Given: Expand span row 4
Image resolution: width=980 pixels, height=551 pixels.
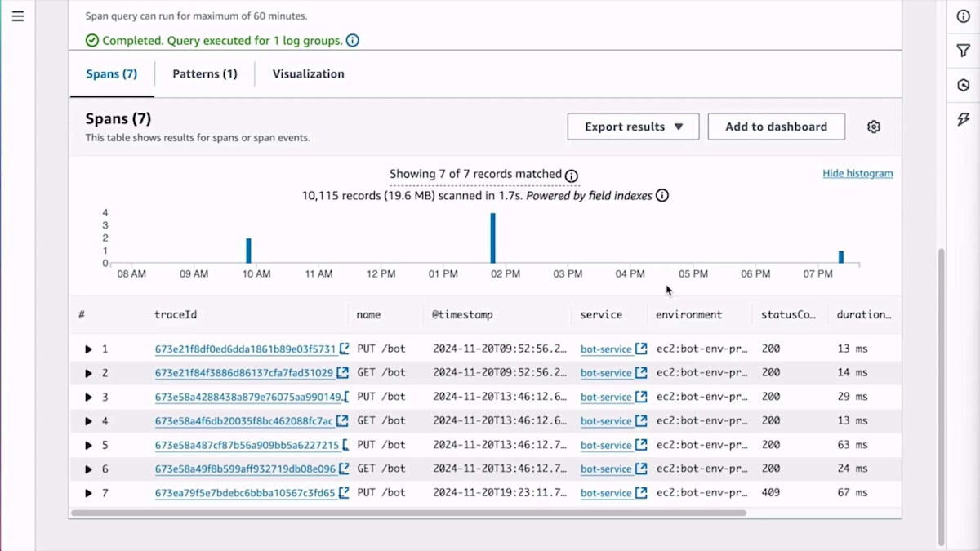Looking at the screenshot, I should tap(88, 421).
